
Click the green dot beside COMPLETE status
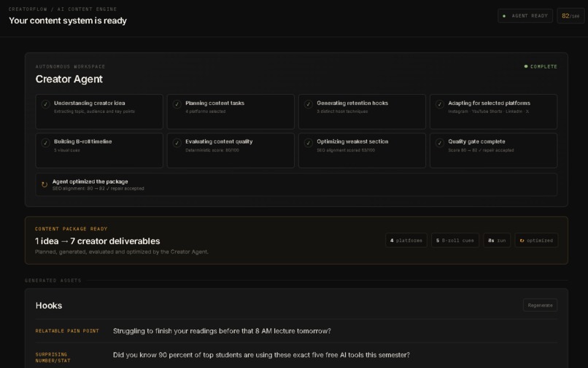coord(526,66)
